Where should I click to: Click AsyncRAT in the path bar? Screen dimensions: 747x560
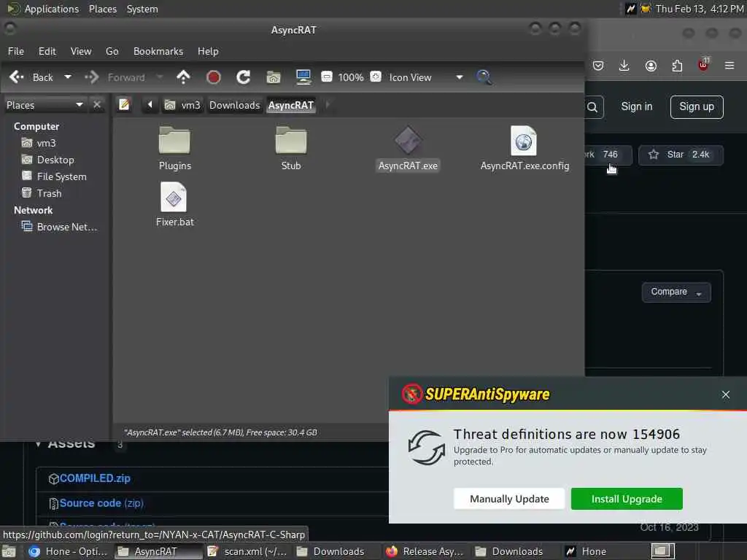click(x=290, y=105)
